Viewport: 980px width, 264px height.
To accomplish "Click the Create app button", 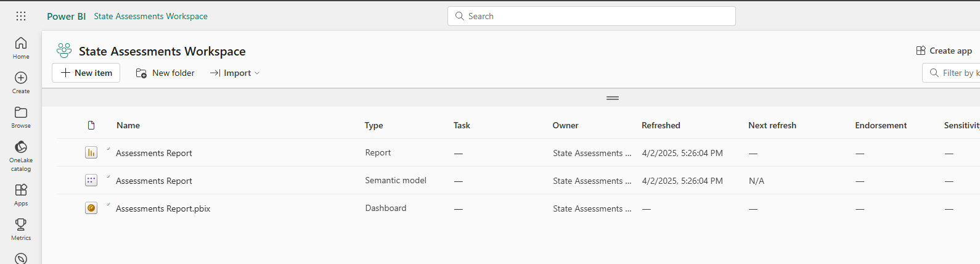I will [x=944, y=51].
